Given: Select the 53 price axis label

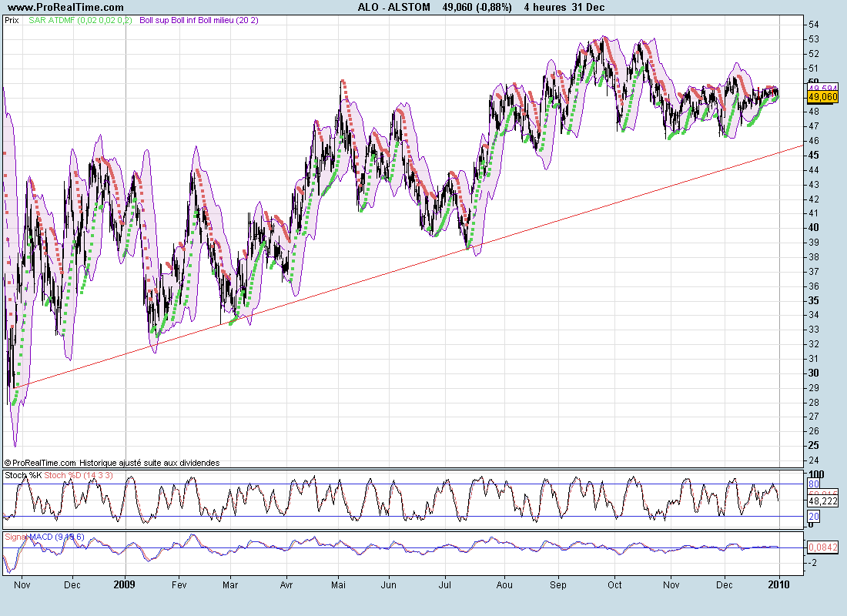Looking at the screenshot, I should [814, 39].
